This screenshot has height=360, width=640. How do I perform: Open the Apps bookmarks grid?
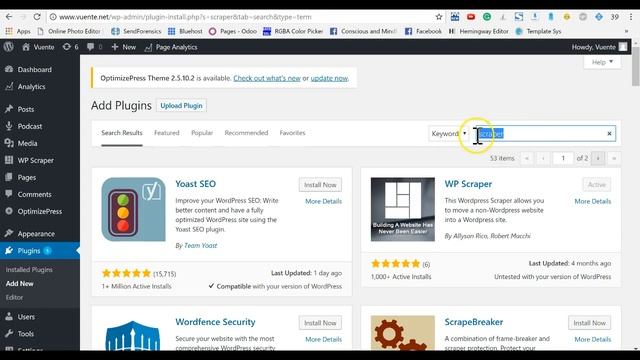18,31
